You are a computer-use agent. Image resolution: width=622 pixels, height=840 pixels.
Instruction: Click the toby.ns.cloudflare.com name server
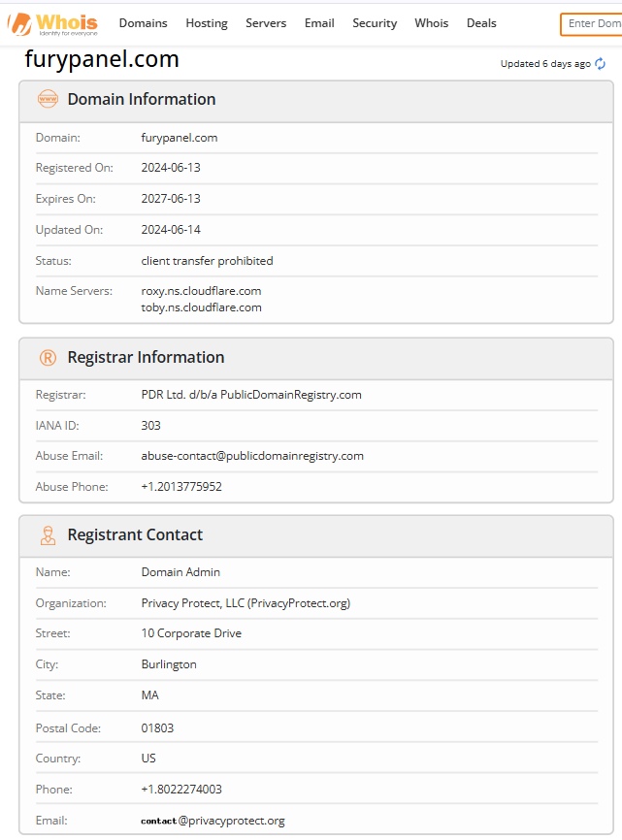point(201,307)
